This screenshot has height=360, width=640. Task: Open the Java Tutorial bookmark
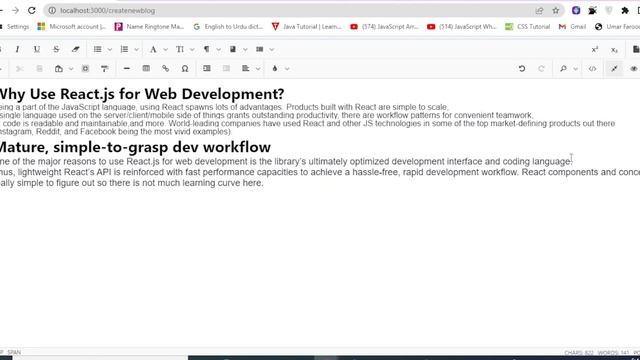click(x=307, y=27)
